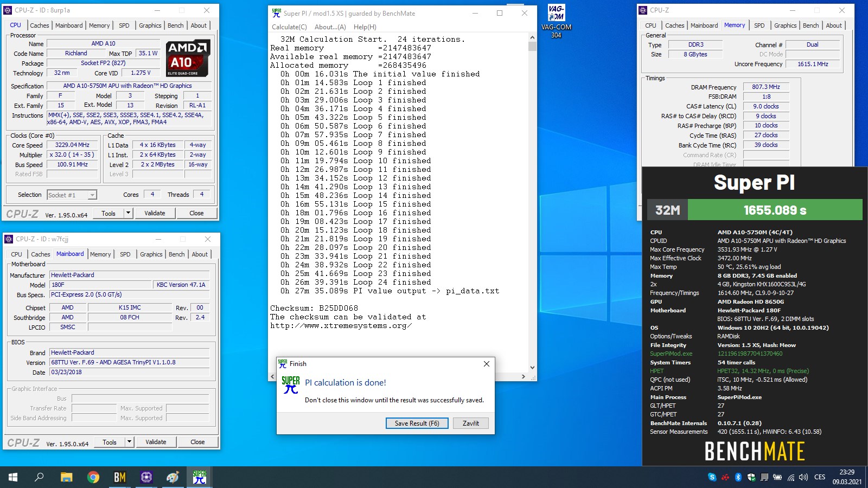Click Super PI window title icon
The width and height of the screenshot is (868, 488).
(276, 13)
